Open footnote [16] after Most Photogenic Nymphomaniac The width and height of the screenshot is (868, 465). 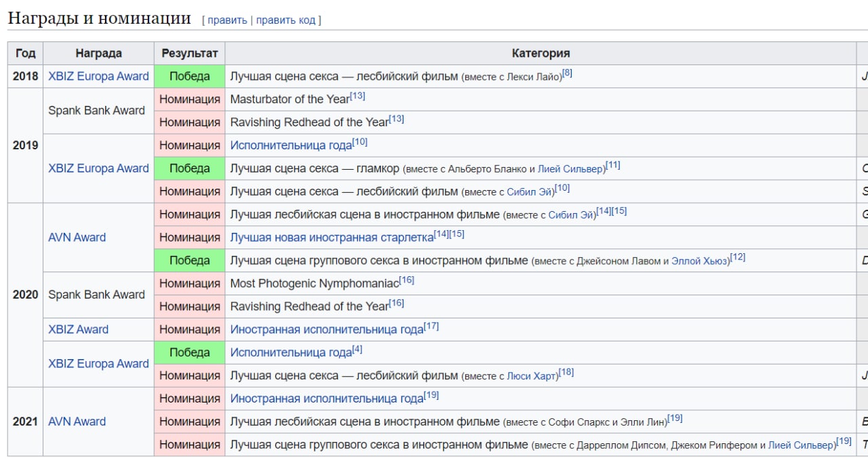407,280
